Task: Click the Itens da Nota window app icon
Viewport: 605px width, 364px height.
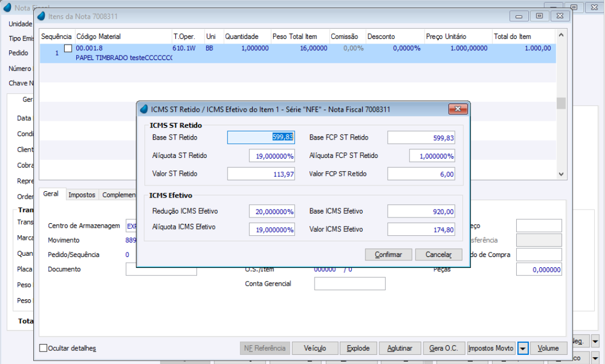Action: click(41, 16)
